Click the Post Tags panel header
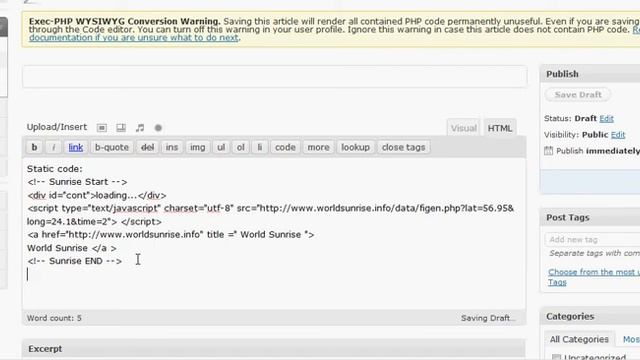 (x=590, y=218)
